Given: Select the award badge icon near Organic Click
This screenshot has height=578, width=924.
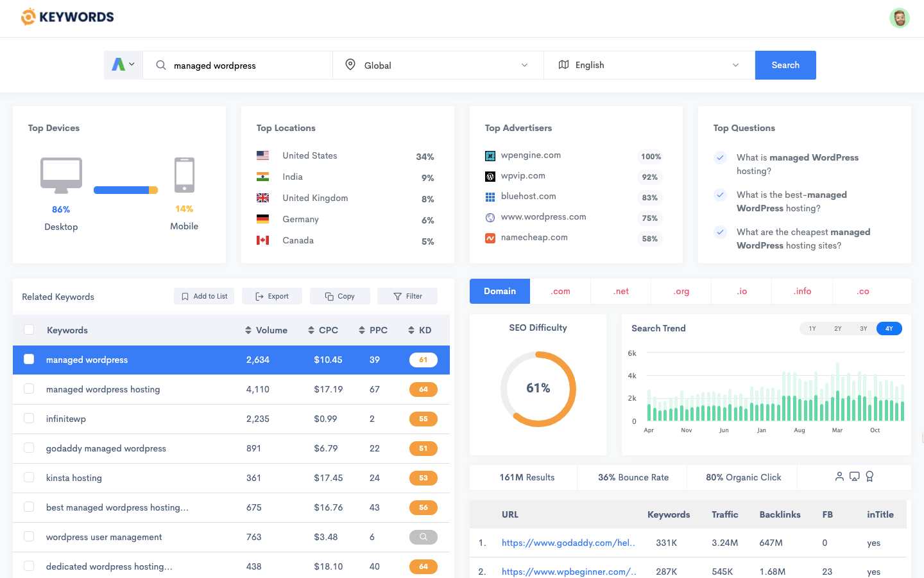Looking at the screenshot, I should [869, 477].
